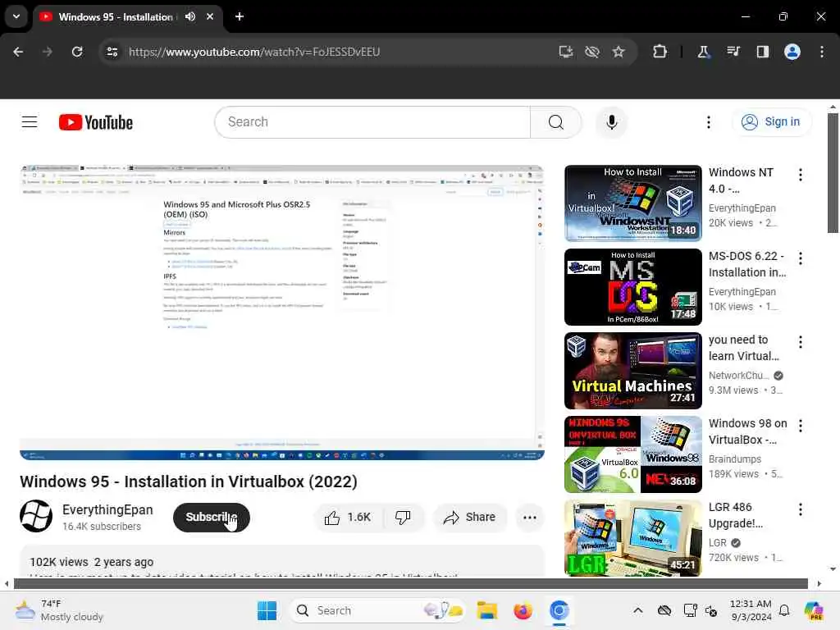Open the site information icon in address bar
The image size is (840, 630).
pos(112,52)
